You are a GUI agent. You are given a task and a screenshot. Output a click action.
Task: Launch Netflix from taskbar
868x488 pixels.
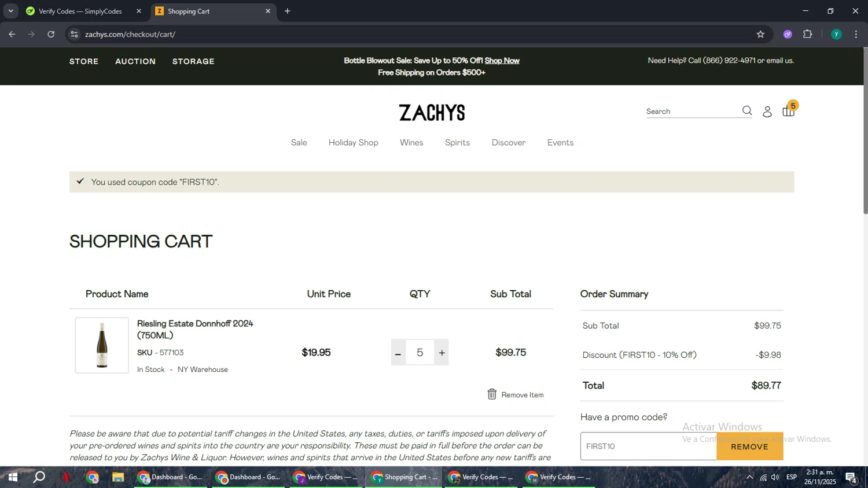coord(67,478)
